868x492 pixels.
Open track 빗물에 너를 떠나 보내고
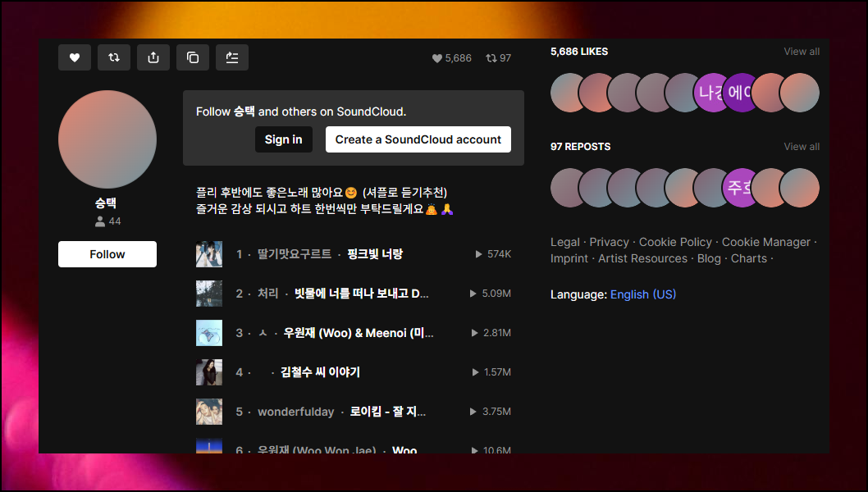[x=362, y=294]
